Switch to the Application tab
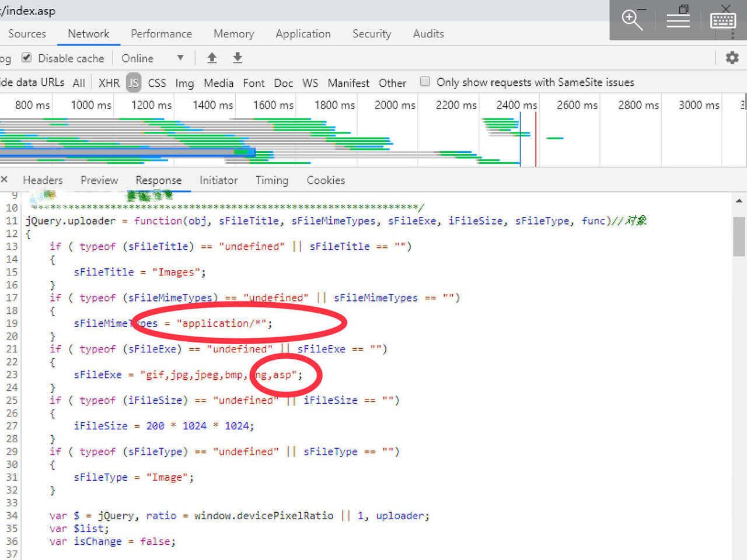Screen dimensions: 747x560 click(303, 34)
